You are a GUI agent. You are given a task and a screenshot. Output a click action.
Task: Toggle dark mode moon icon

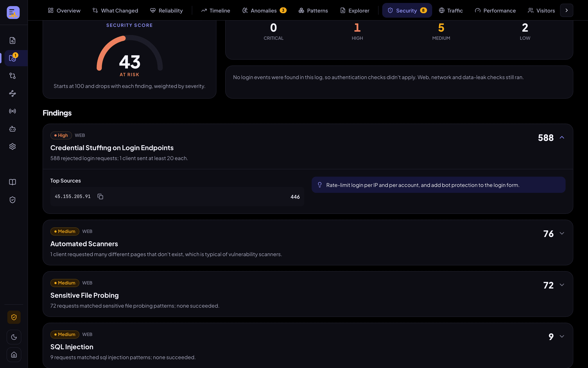coord(14,337)
